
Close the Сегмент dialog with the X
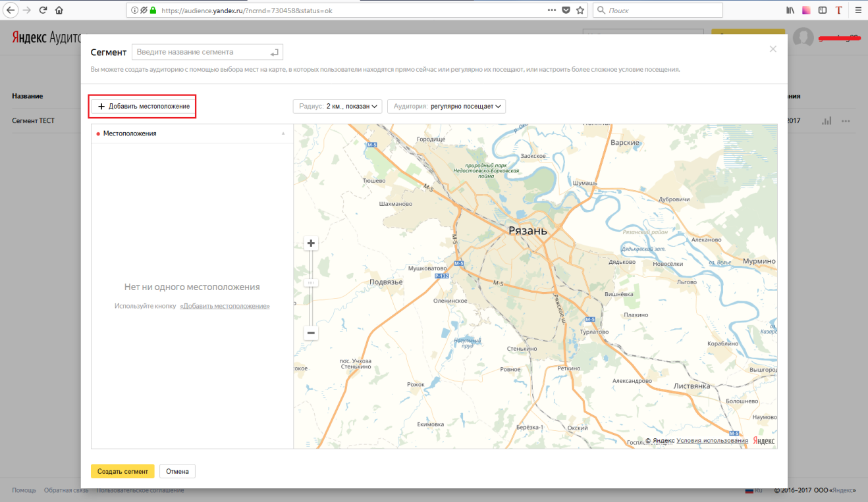point(773,49)
